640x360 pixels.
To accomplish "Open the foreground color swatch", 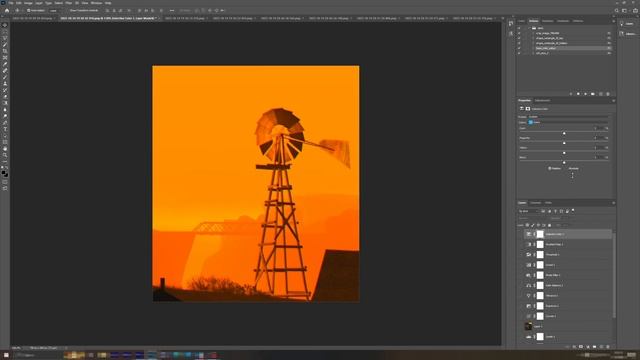I will tap(4, 173).
